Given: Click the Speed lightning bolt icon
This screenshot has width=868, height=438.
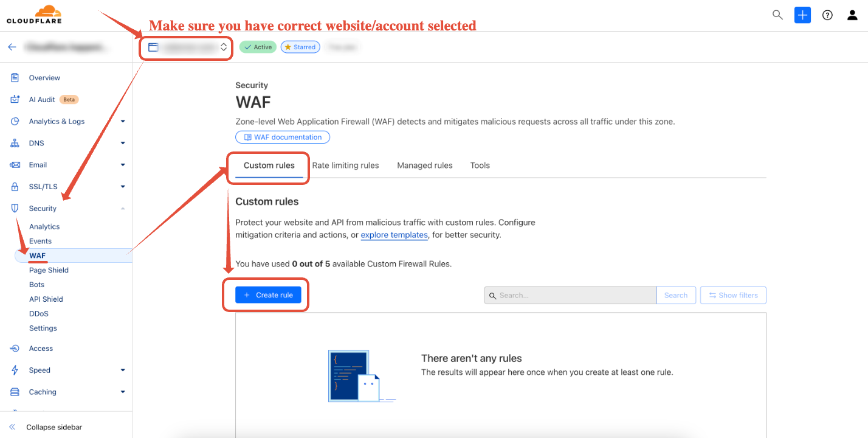Looking at the screenshot, I should click(15, 370).
